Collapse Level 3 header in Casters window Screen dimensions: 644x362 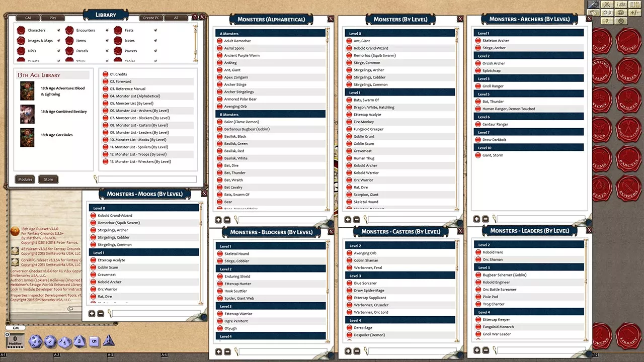coord(400,276)
